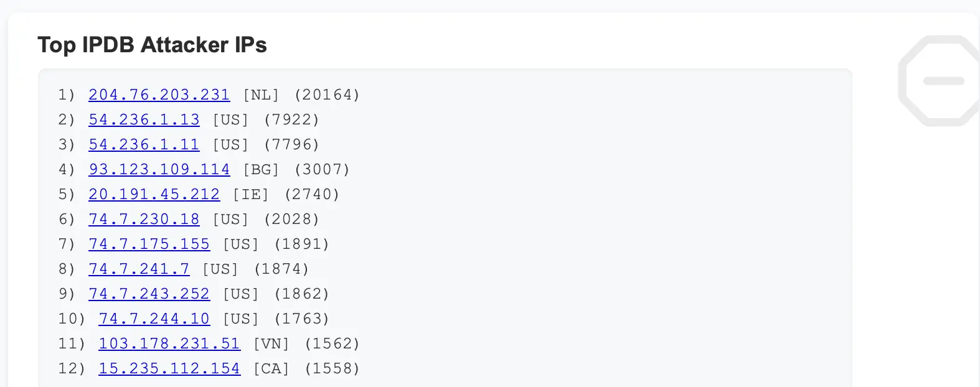Viewport: 980px width, 387px height.
Task: Click the [CA] label on the last row
Action: click(271, 368)
